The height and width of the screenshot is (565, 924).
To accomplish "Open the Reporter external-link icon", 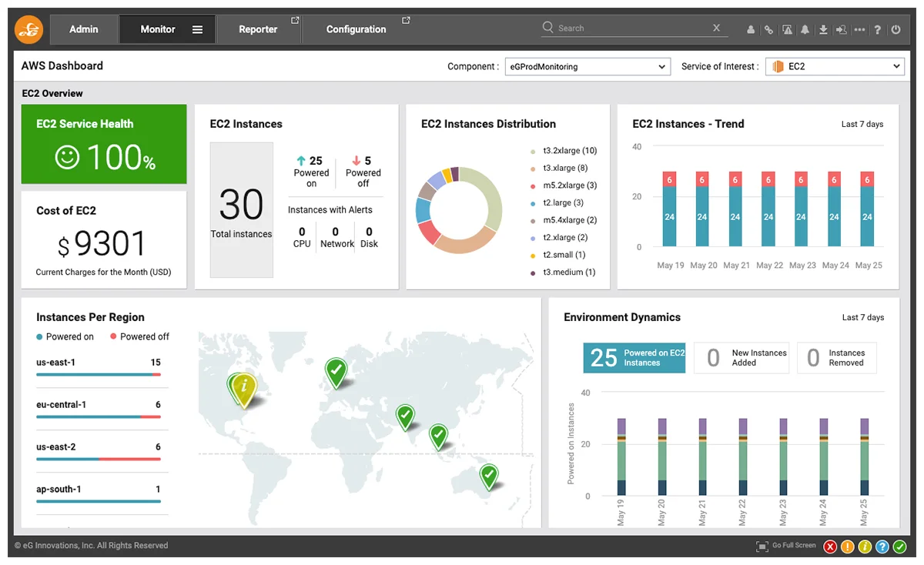I will click(x=295, y=20).
